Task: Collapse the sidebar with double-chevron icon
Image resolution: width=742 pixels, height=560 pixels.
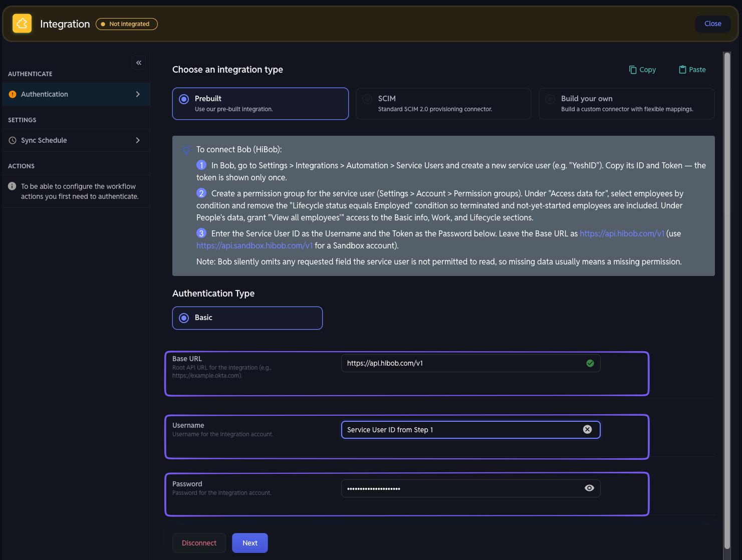Action: (139, 63)
